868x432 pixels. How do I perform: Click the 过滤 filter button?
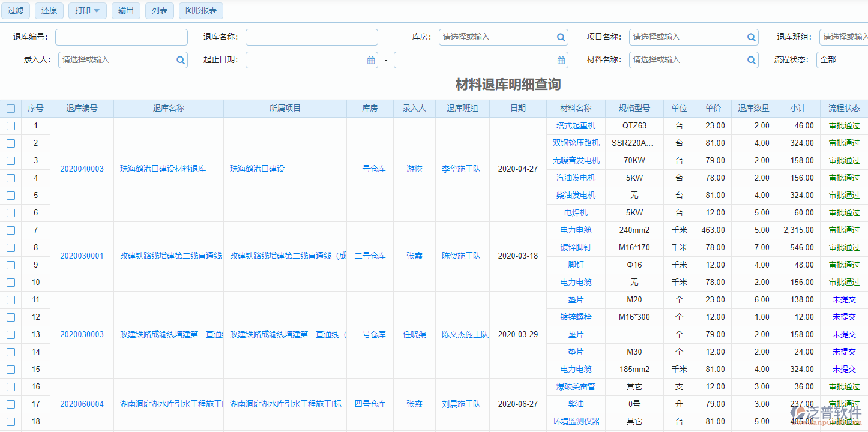pyautogui.click(x=15, y=10)
